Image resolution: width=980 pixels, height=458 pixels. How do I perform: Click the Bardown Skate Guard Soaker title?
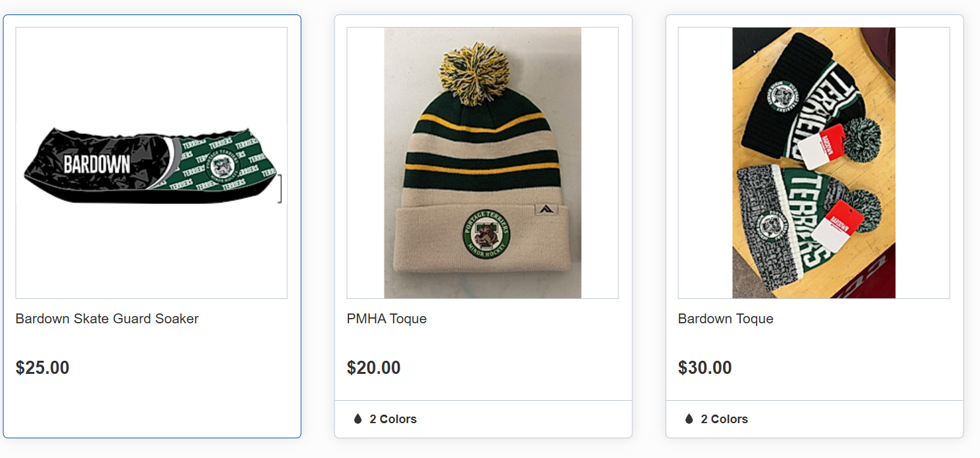pyautogui.click(x=107, y=319)
